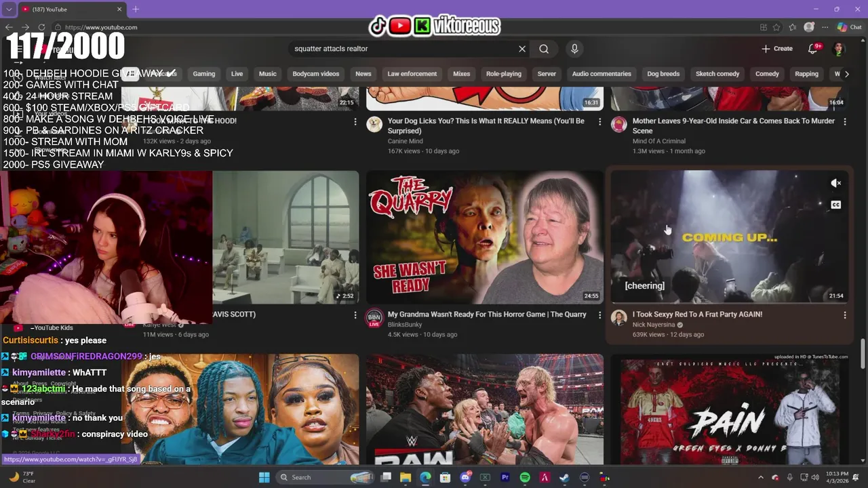Image resolution: width=868 pixels, height=488 pixels.
Task: Select the Gaming filter chip
Action: coord(204,74)
